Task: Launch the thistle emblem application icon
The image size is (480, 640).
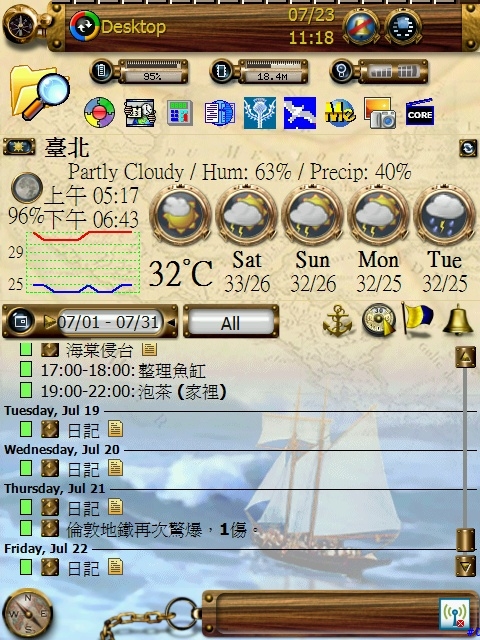Action: tap(260, 113)
